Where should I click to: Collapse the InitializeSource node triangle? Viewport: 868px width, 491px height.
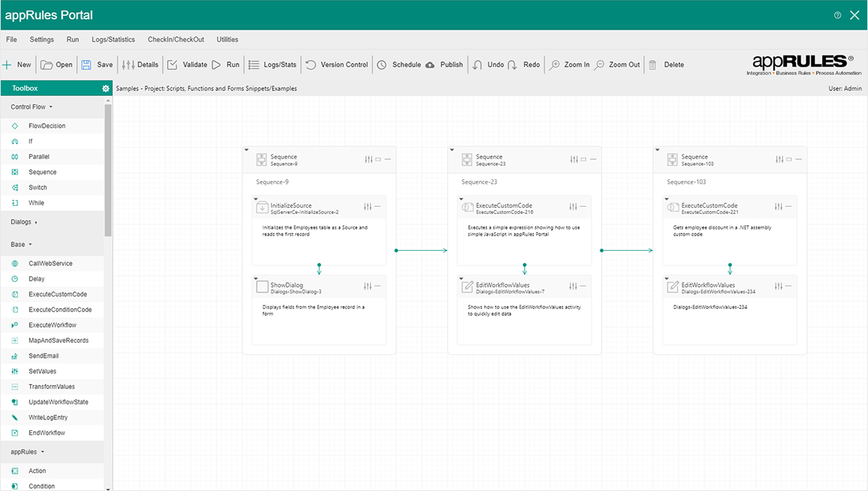pyautogui.click(x=256, y=198)
